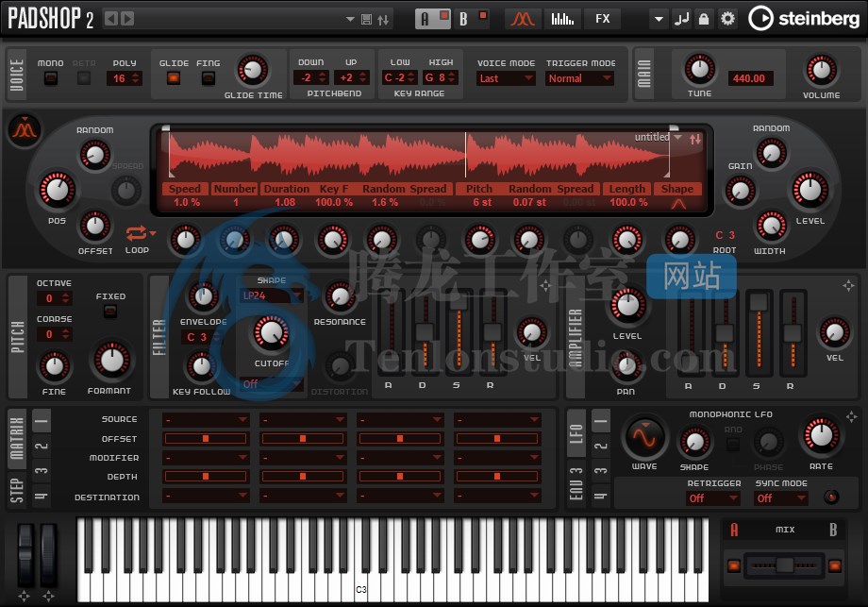This screenshot has width=868, height=607.
Task: Click pitch bend wheel
Action: click(x=25, y=555)
